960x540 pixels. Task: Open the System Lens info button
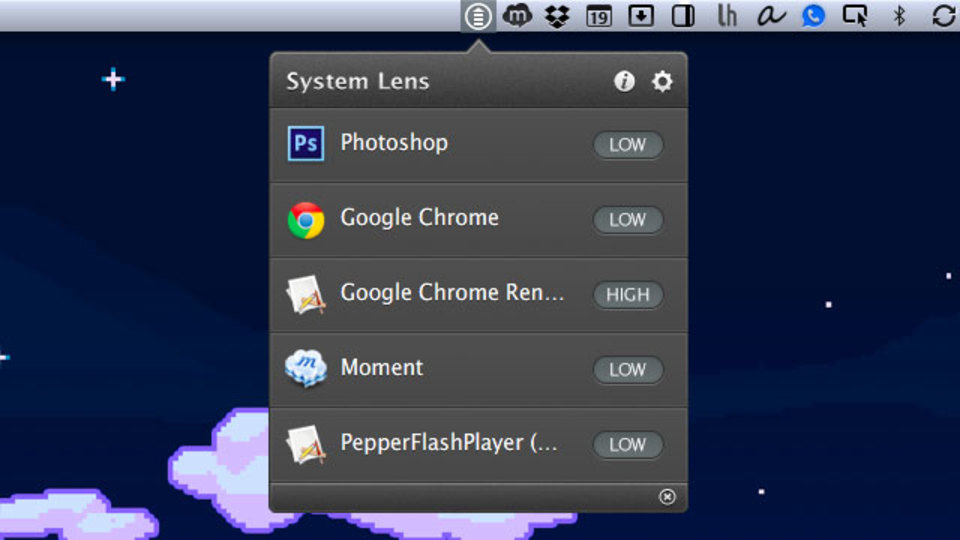(x=624, y=81)
